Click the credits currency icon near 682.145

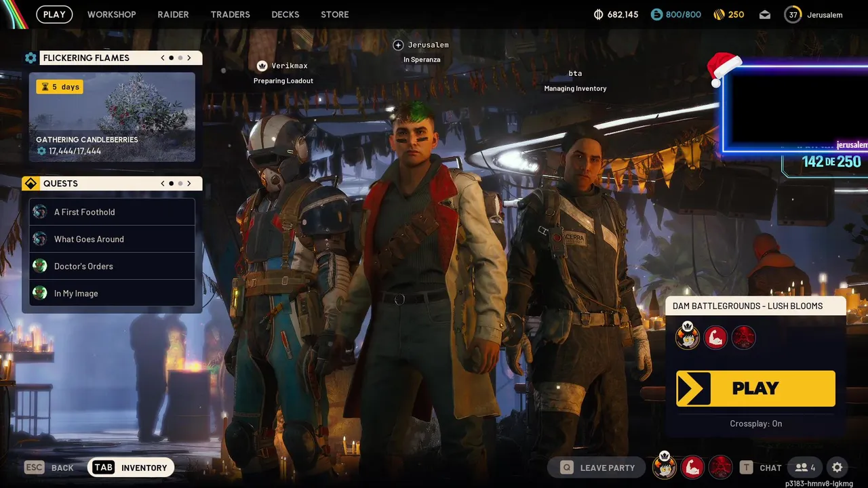click(x=598, y=14)
